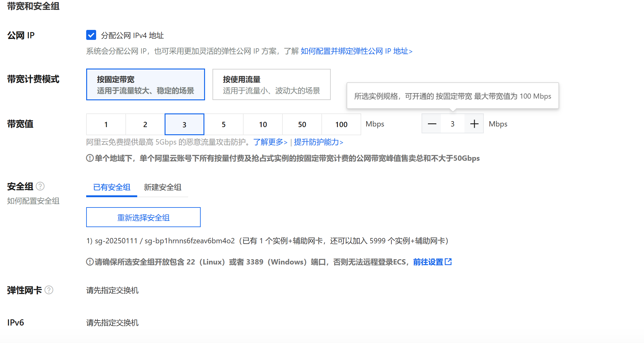
Task: Click help icon next to 安全组
Action: point(40,186)
